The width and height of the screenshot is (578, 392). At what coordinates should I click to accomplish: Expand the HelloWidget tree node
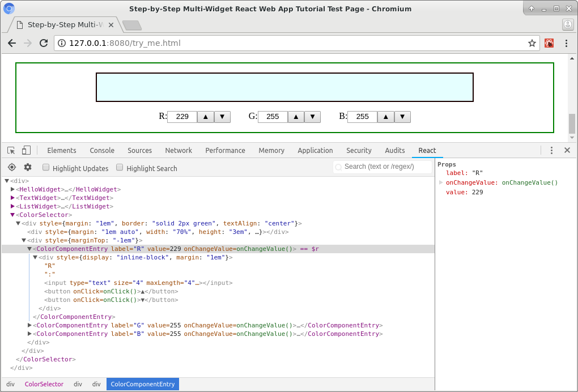pyautogui.click(x=13, y=189)
